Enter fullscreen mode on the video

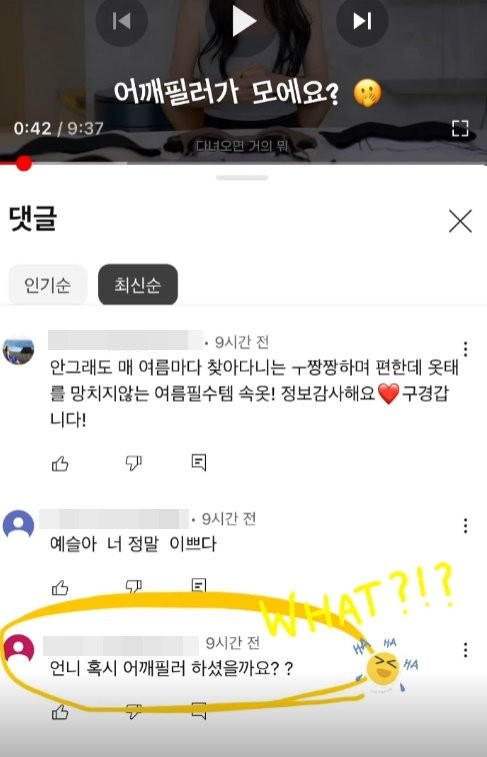[460, 128]
